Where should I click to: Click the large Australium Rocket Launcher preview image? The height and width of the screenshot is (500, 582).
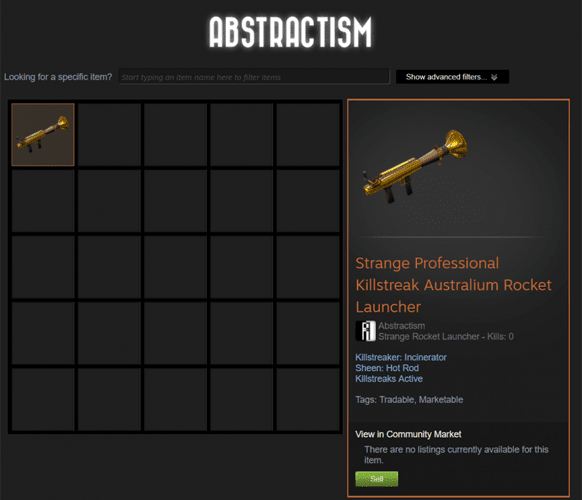point(415,166)
